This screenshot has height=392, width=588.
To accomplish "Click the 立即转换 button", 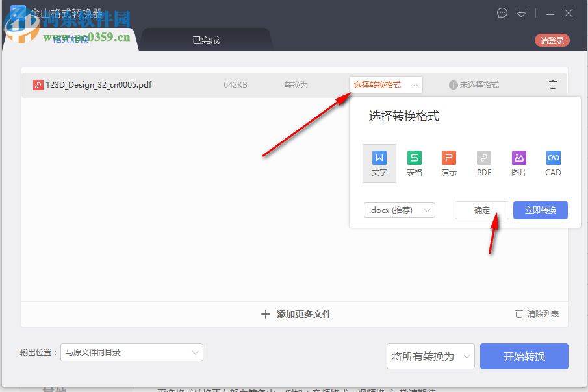I will click(541, 210).
